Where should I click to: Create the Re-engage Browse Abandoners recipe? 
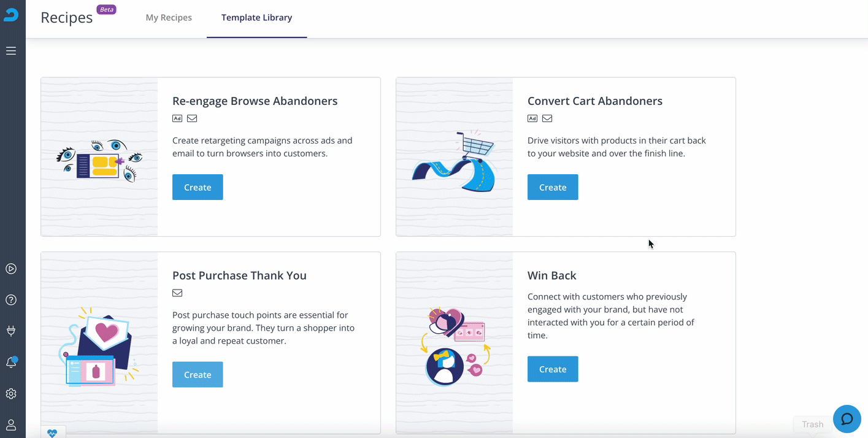[198, 187]
